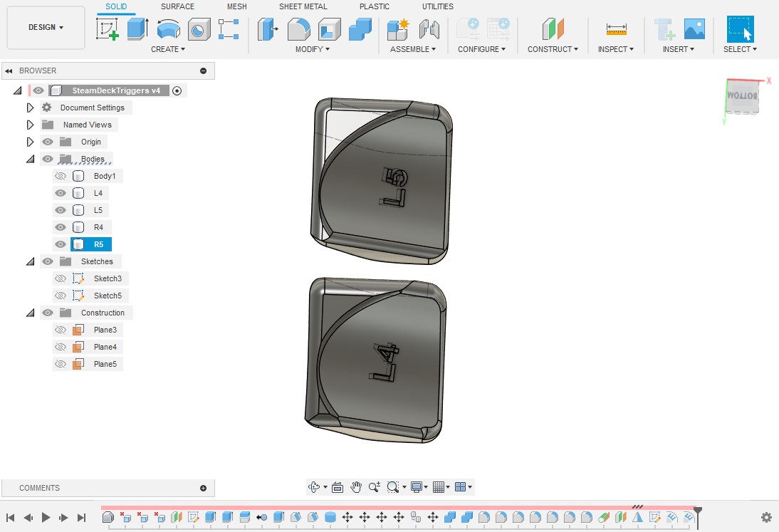Select the Revolve tool icon
Image resolution: width=779 pixels, height=532 pixels.
coord(168,29)
